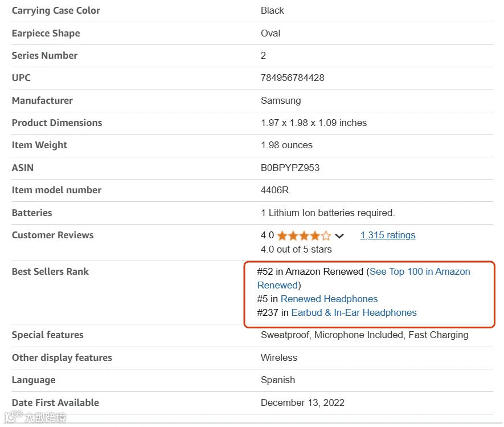Viewport: 504px width, 427px height.
Task: Click the item model number 4406R
Action: click(x=275, y=190)
